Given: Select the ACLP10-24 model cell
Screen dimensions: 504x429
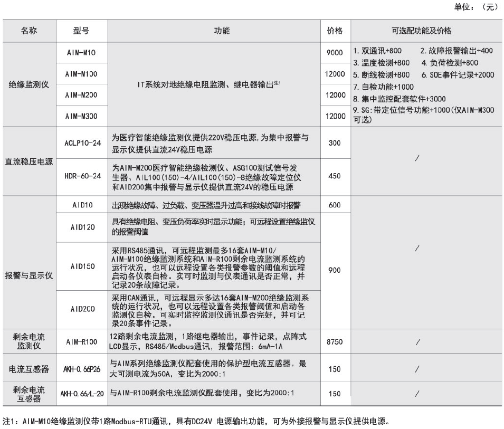Looking at the screenshot, I should pyautogui.click(x=82, y=143).
